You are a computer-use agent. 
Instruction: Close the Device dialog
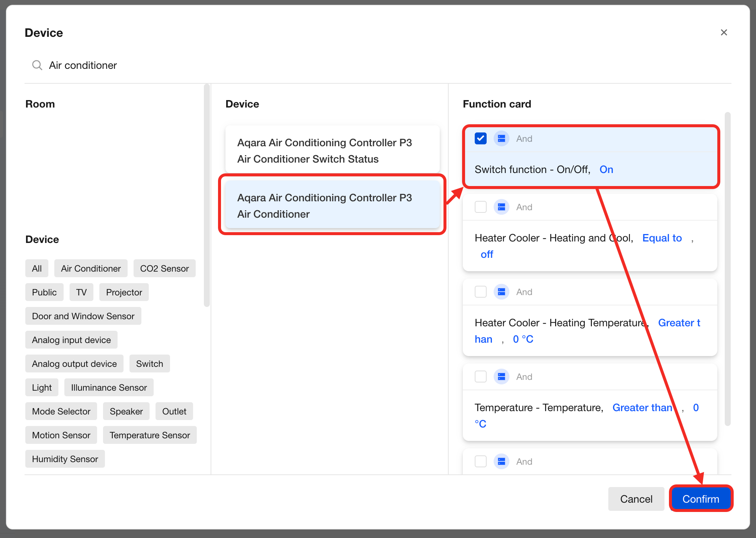724,33
